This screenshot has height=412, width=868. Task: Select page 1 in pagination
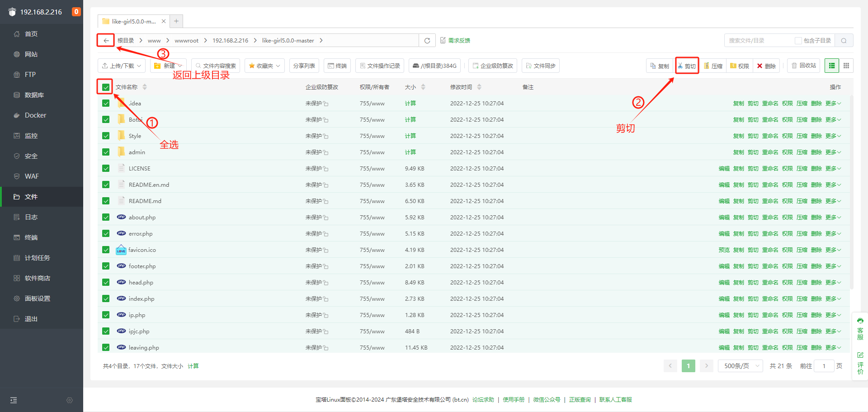pos(688,366)
